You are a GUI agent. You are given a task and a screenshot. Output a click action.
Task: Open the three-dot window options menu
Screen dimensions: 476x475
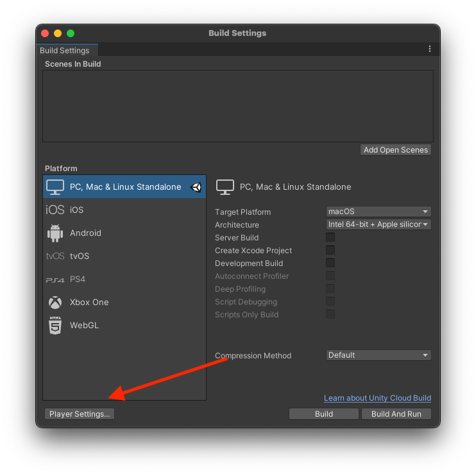click(430, 49)
